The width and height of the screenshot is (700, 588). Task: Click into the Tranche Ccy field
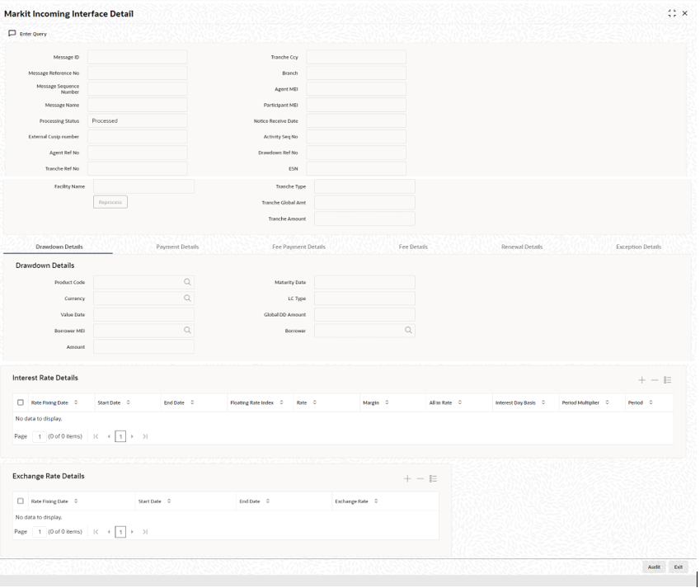click(x=356, y=57)
